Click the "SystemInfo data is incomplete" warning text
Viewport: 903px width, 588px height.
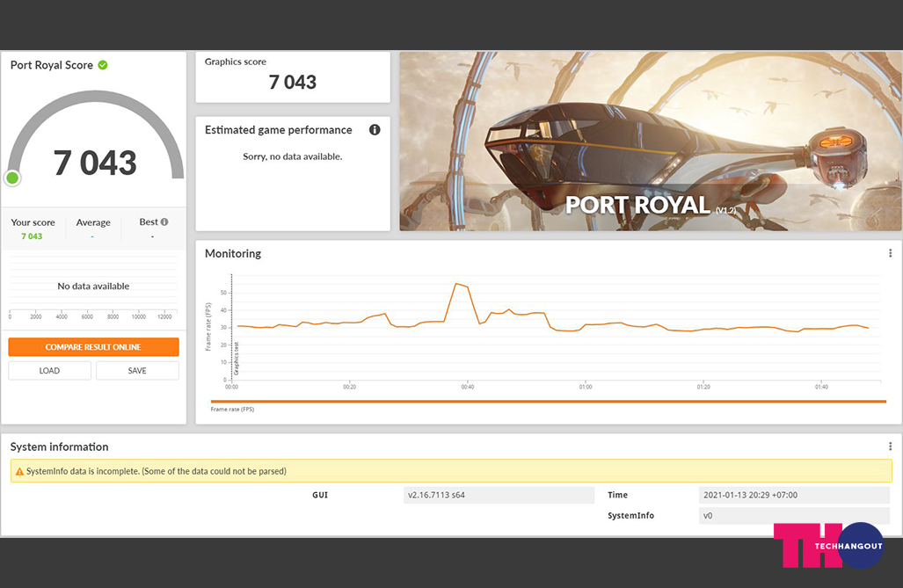(156, 471)
